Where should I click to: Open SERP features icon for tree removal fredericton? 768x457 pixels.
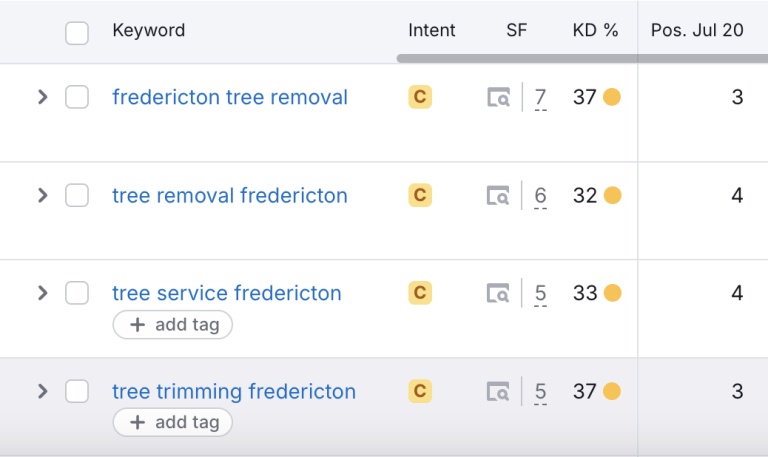tap(498, 196)
